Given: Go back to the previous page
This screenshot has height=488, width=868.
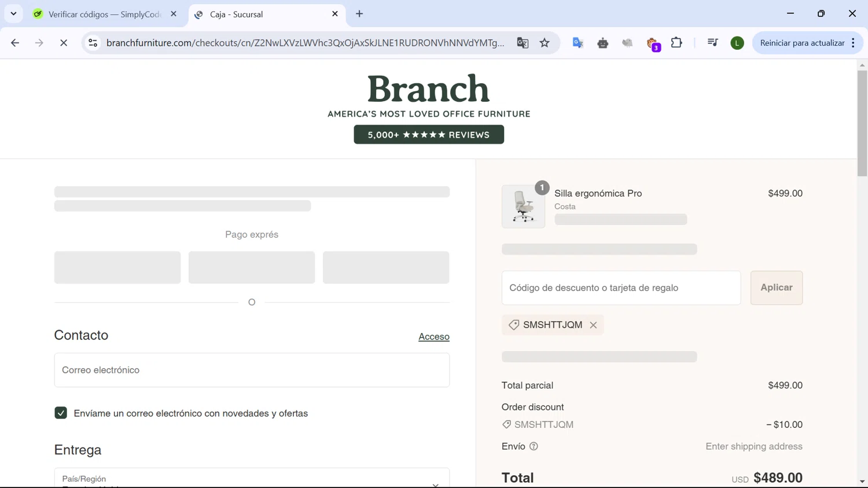Looking at the screenshot, I should (15, 43).
